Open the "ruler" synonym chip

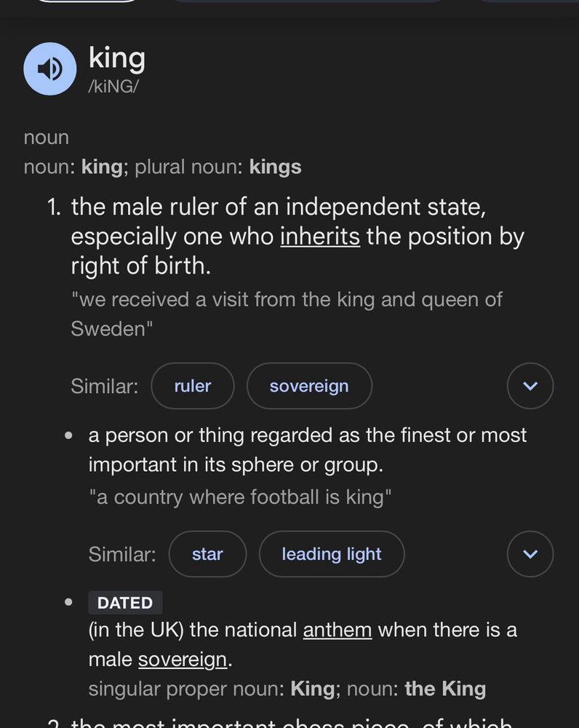(192, 386)
